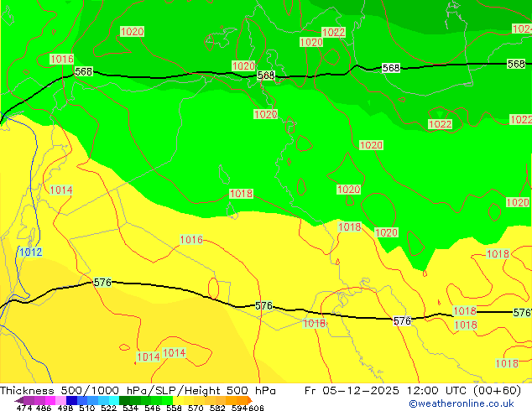Screen dimensions: 532x411
Task: Click the 1016 isobar label in the yellow area
Action: pyautogui.click(x=191, y=240)
